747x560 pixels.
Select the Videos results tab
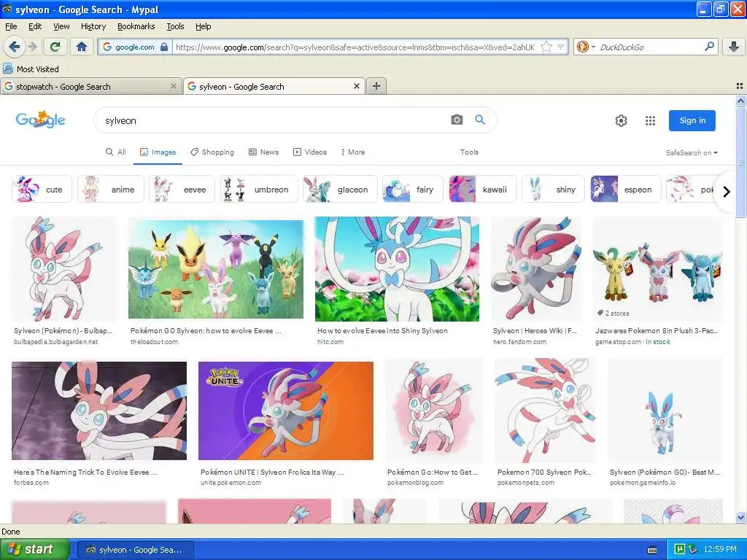(309, 152)
